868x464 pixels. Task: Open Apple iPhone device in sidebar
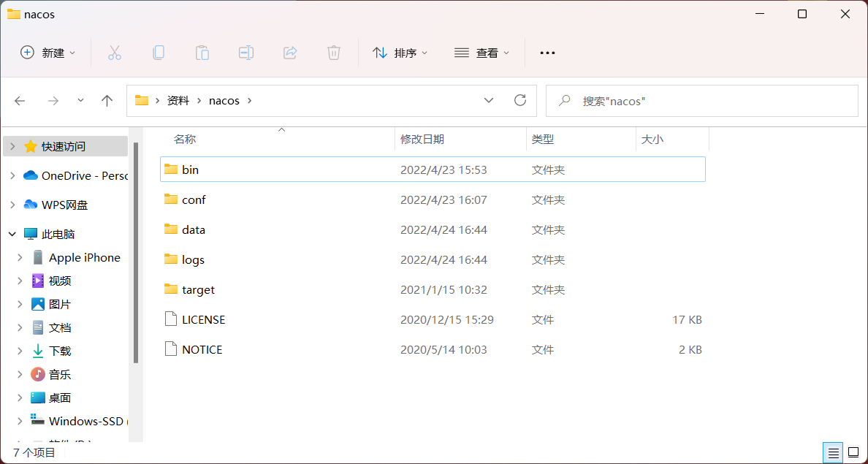(x=77, y=257)
